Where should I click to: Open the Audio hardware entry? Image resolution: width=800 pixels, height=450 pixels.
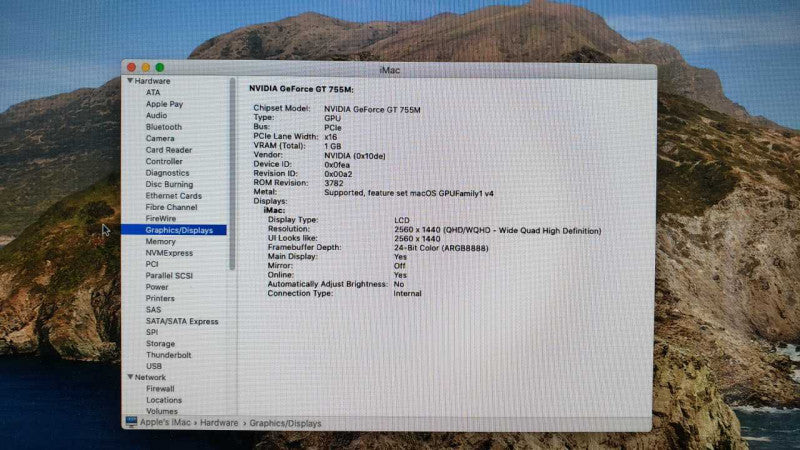point(156,115)
